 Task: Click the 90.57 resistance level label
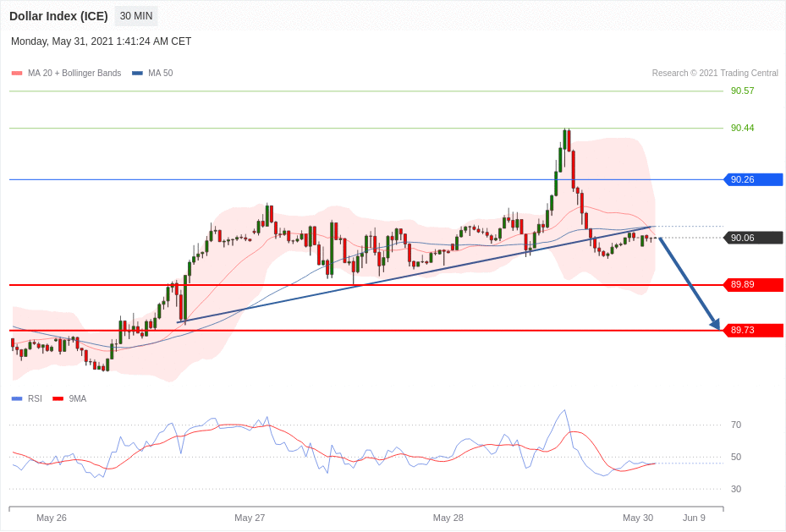pos(742,90)
